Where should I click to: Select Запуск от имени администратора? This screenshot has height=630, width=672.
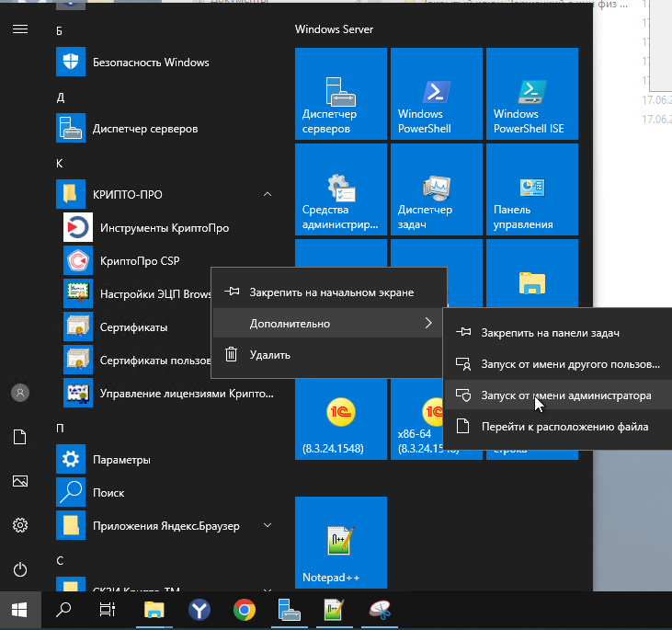[x=558, y=395]
